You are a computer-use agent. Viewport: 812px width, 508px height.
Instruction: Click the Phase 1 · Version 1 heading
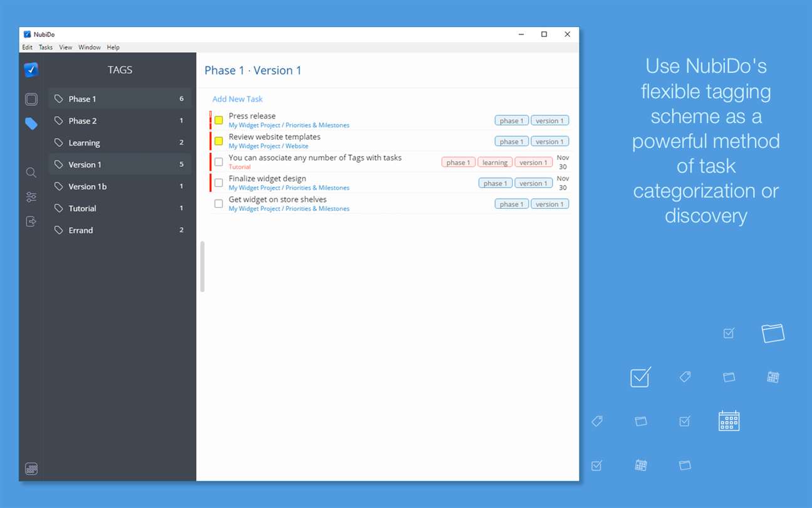253,70
